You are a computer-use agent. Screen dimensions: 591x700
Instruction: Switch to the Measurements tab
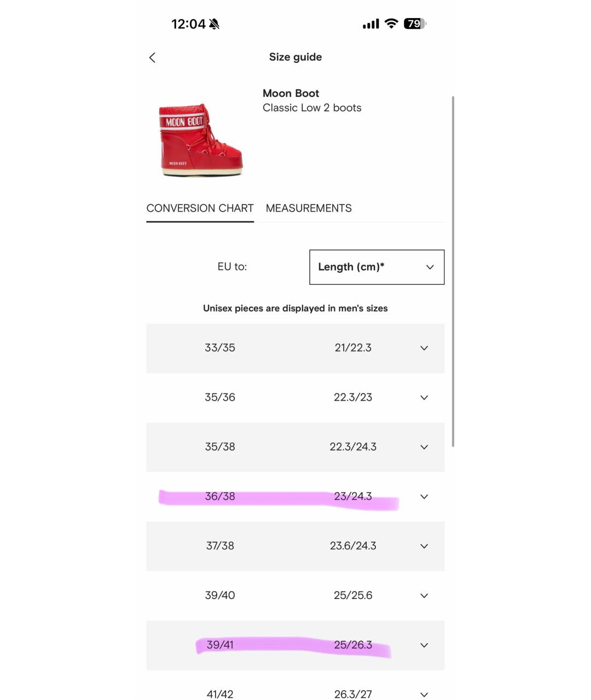309,208
